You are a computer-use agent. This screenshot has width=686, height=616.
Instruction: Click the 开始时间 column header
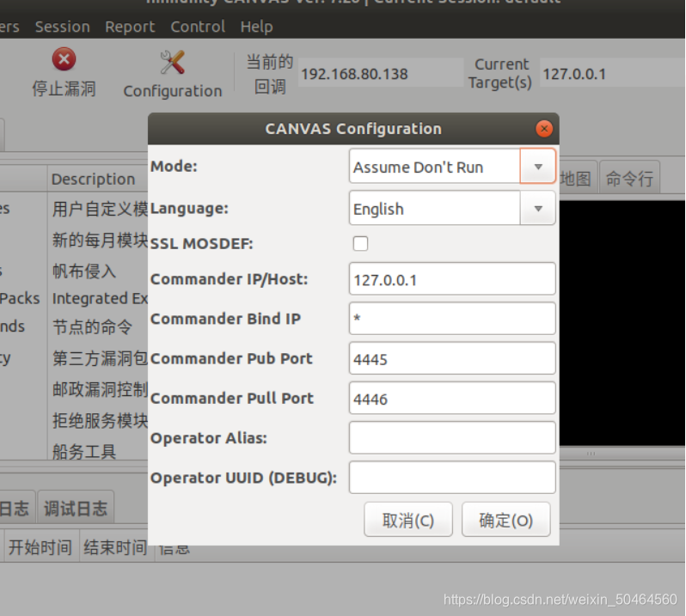[40, 546]
